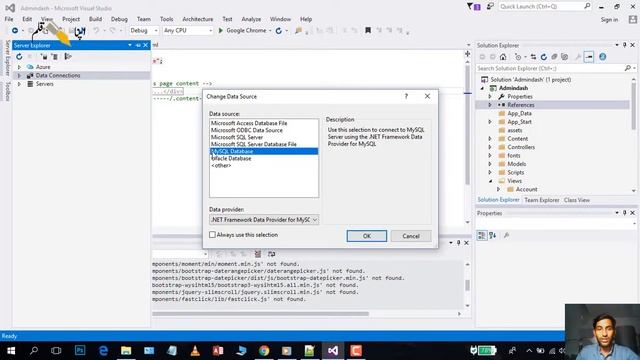
Task: Expand the Properties node in Solution Explorer
Action: [490, 97]
